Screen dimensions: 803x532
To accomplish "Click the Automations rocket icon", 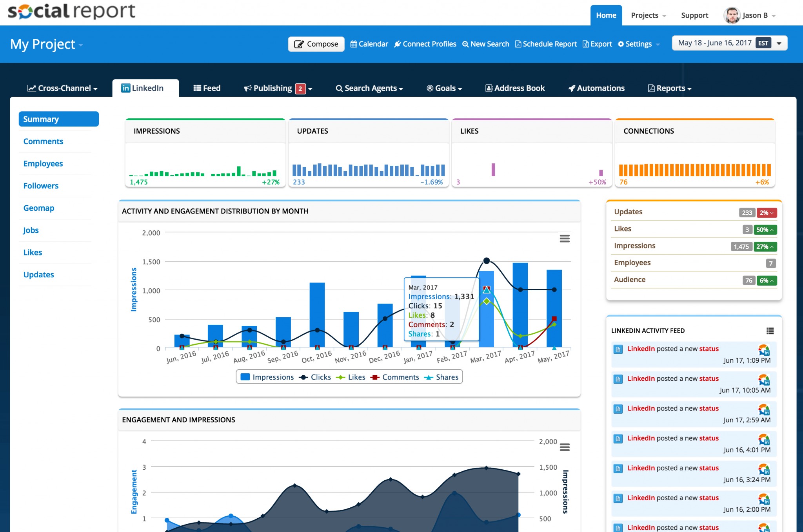I will 572,88.
